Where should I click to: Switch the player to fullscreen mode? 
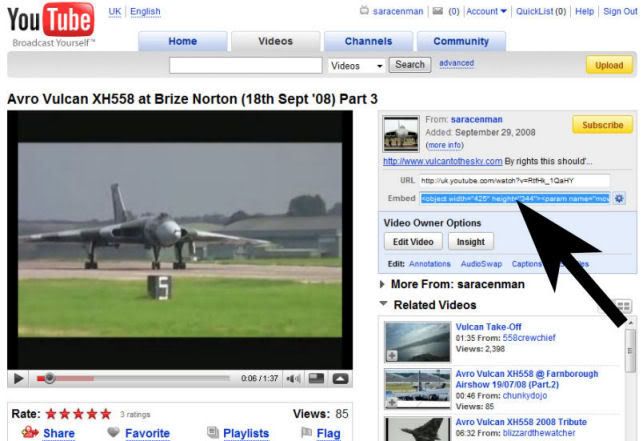pos(340,378)
